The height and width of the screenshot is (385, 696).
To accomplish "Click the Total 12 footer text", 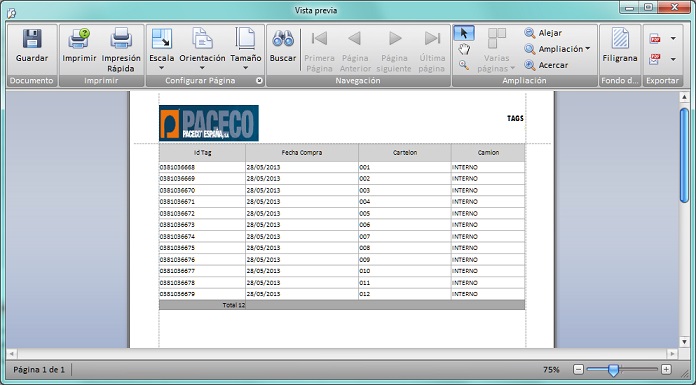I will (x=234, y=305).
